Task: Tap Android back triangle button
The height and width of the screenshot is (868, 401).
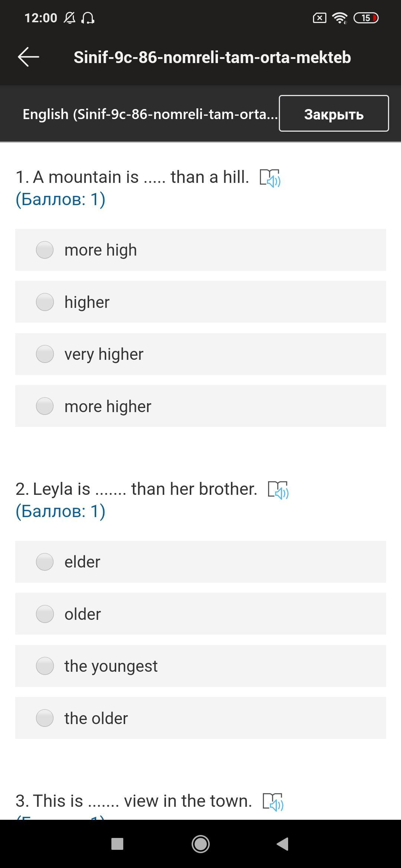Action: pyautogui.click(x=283, y=844)
